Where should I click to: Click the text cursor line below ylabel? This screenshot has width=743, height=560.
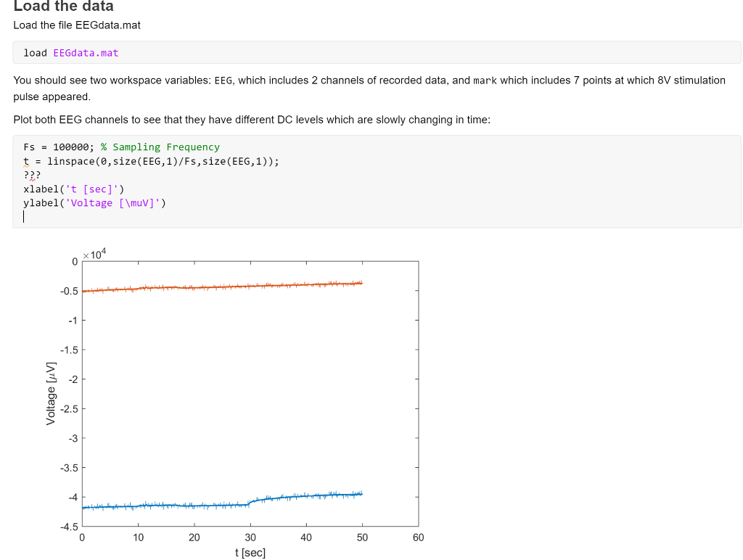click(x=24, y=216)
